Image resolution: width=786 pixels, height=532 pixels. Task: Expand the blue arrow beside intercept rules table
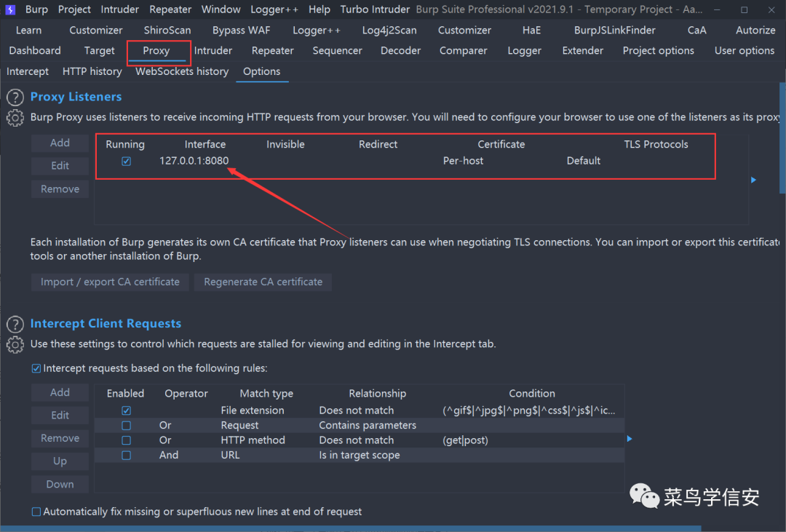[x=630, y=439]
